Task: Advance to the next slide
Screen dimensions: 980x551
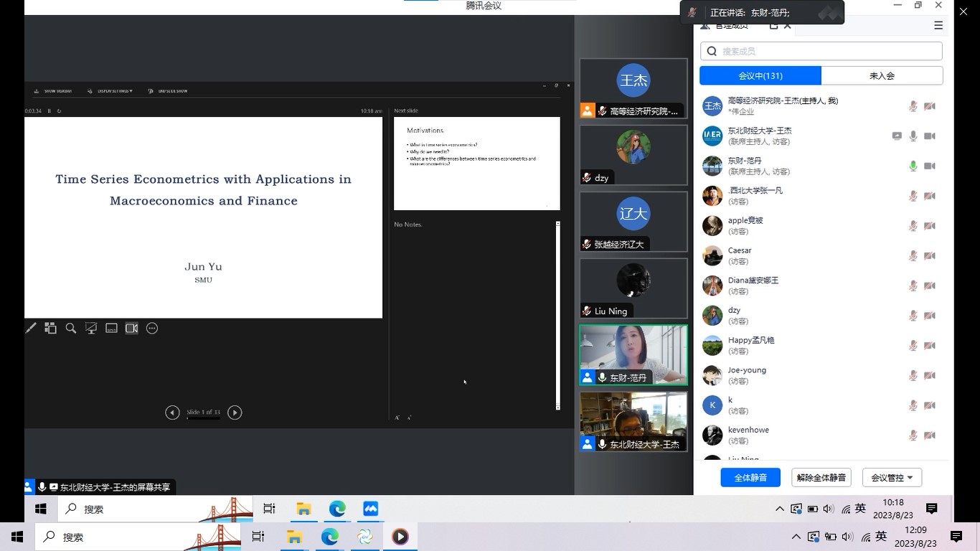Action: click(x=235, y=413)
